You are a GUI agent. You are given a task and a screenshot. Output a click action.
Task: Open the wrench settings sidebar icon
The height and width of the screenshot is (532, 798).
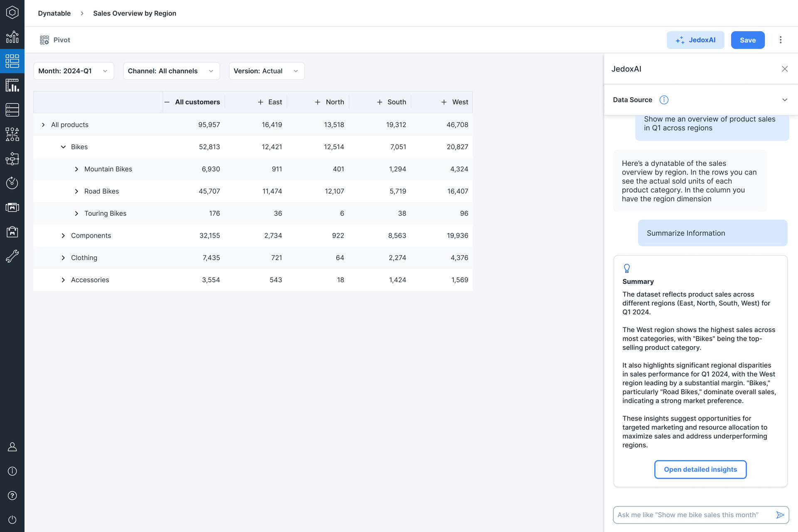click(x=12, y=256)
